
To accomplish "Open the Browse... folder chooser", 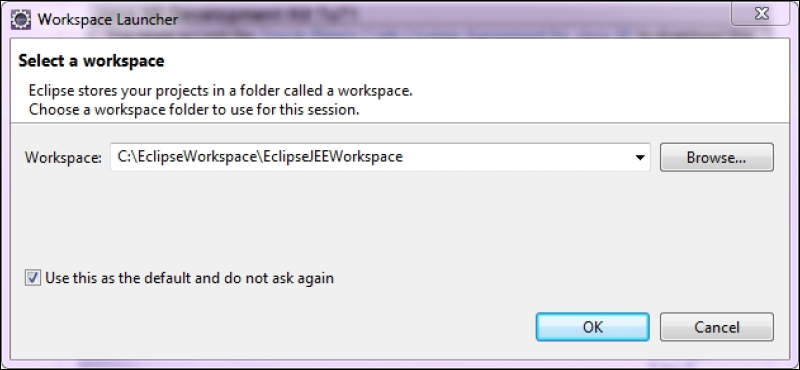I will point(716,158).
